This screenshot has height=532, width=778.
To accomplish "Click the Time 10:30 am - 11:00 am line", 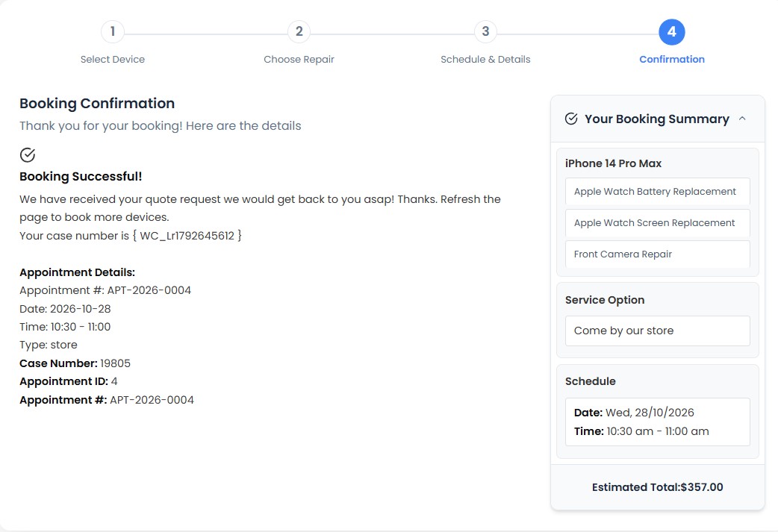I will [x=641, y=431].
